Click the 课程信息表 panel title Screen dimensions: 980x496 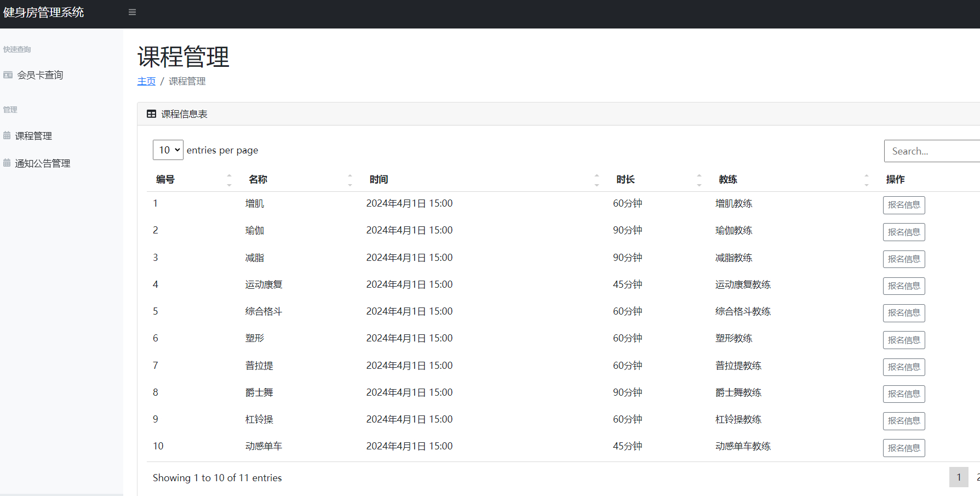pyautogui.click(x=184, y=114)
